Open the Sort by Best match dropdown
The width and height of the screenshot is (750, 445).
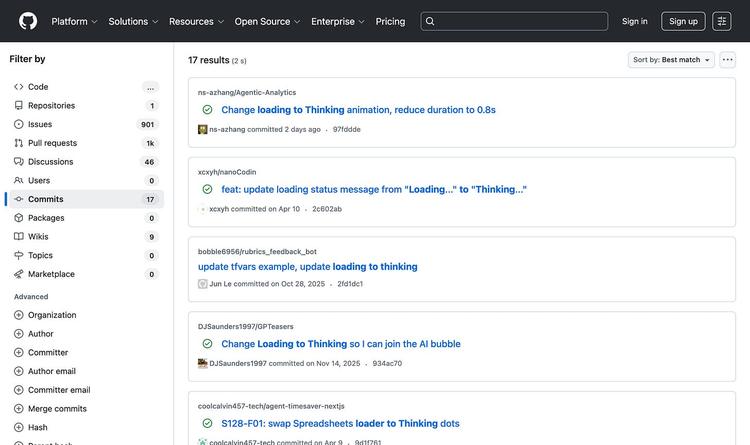(x=671, y=60)
